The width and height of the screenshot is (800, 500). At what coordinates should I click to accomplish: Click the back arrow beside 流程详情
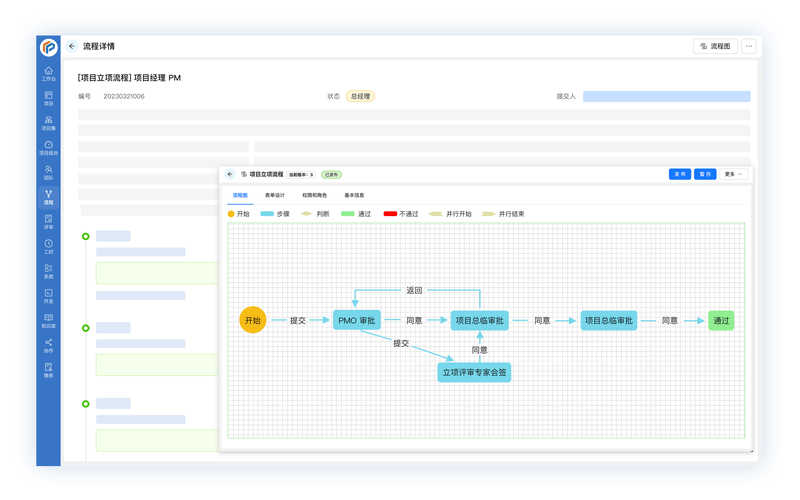(x=72, y=46)
